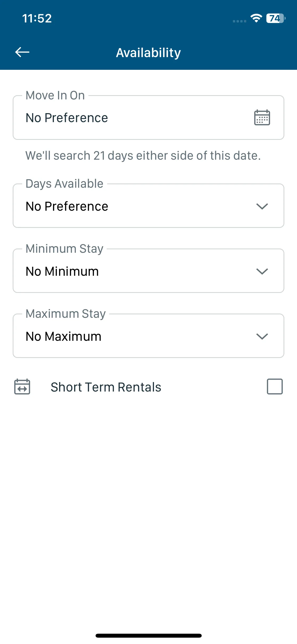Open the Days Available No Preference dropdown

coord(148,206)
